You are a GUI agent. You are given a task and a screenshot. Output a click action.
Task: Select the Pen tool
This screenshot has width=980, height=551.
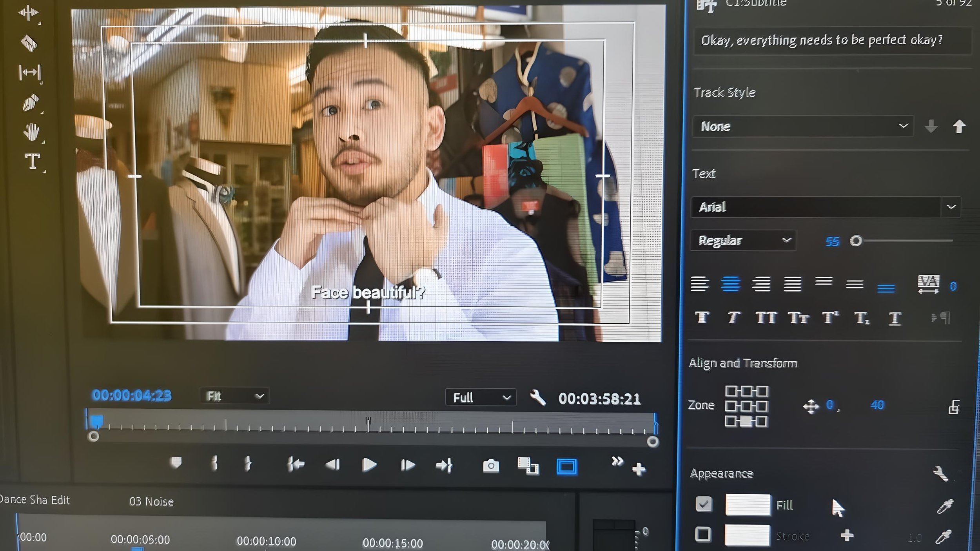[x=31, y=103]
